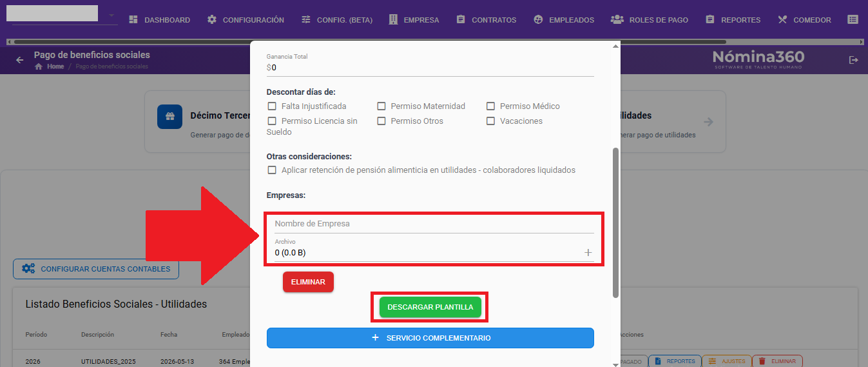Open the Empleados menu item
This screenshot has width=868, height=367.
tap(564, 19)
